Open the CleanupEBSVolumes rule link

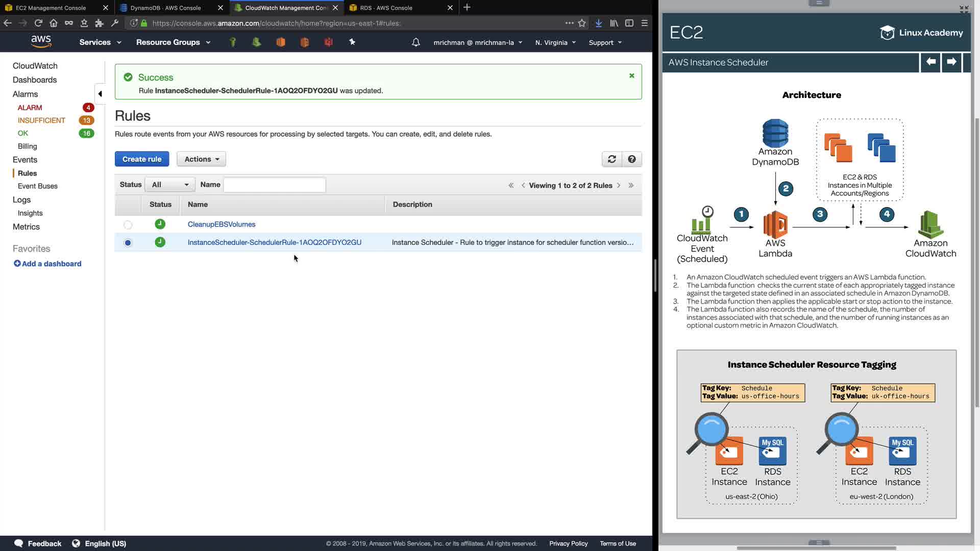coord(221,224)
